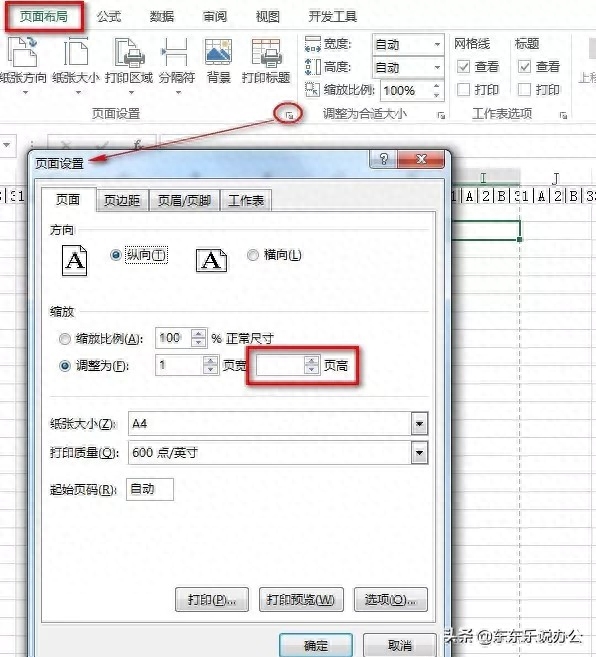Click the 打印预览(W) button
Screen dimensions: 596x657
click(301, 600)
